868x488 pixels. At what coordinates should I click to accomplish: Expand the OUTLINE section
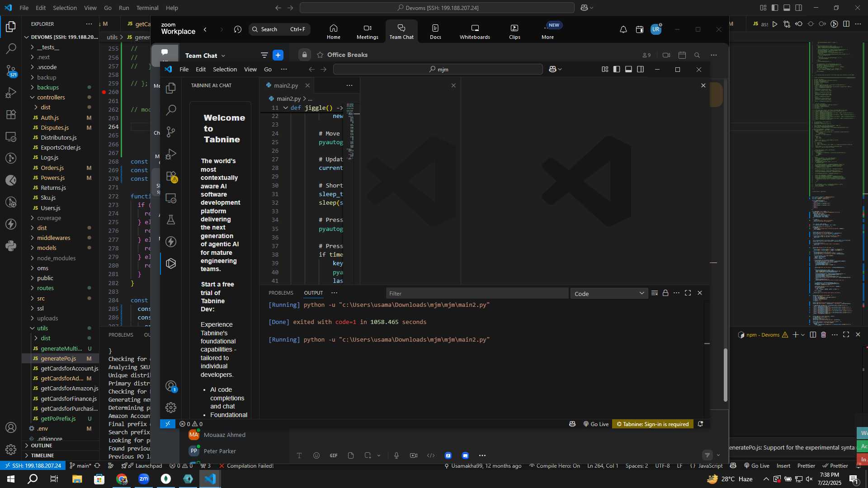tap(42, 446)
